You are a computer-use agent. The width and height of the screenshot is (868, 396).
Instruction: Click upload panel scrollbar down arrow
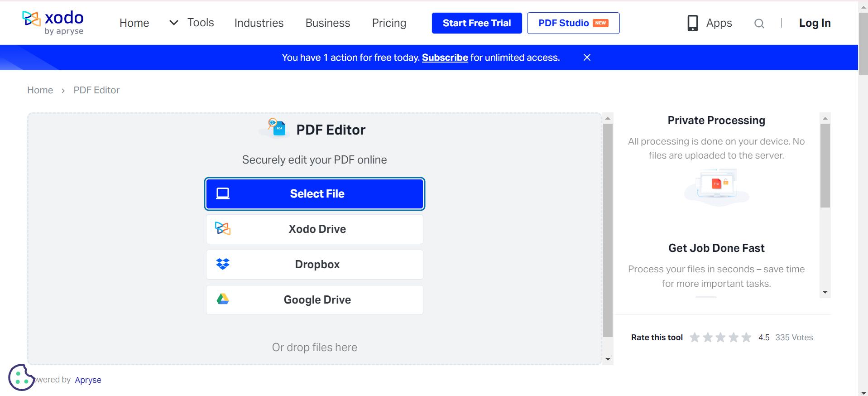tap(608, 359)
